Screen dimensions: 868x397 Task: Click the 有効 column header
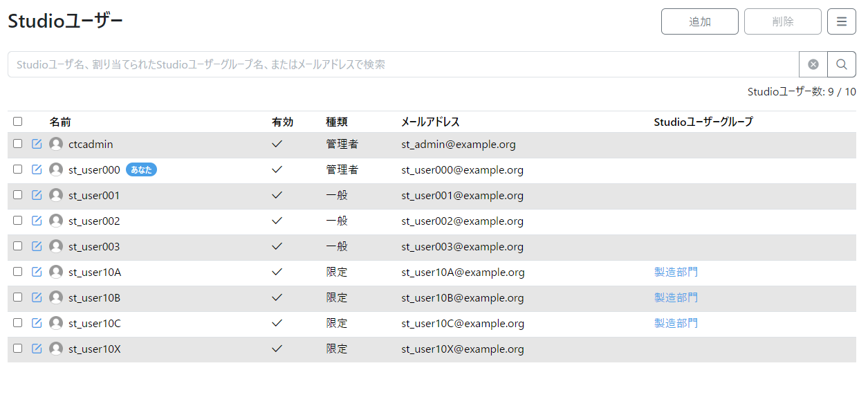283,122
